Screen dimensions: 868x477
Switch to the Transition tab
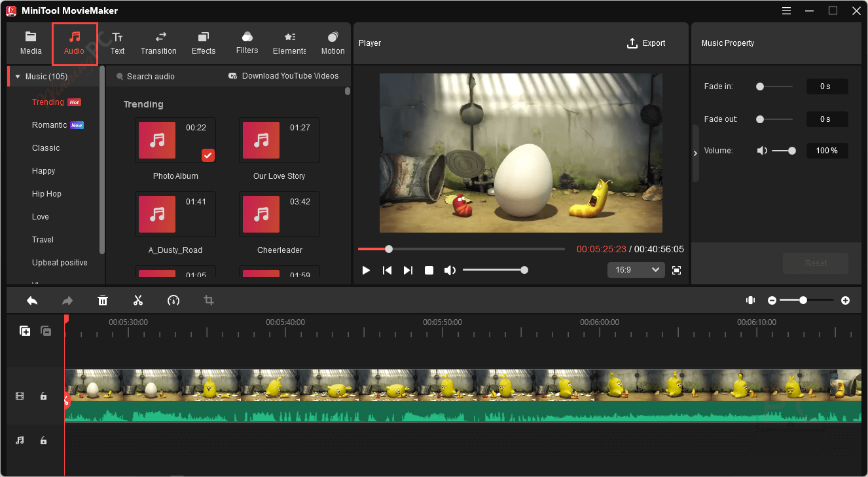158,43
